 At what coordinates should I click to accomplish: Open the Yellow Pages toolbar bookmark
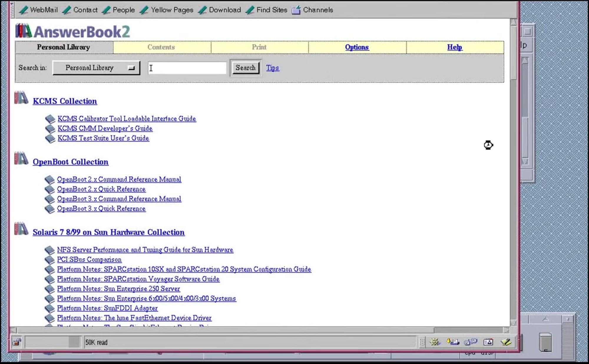(x=167, y=10)
